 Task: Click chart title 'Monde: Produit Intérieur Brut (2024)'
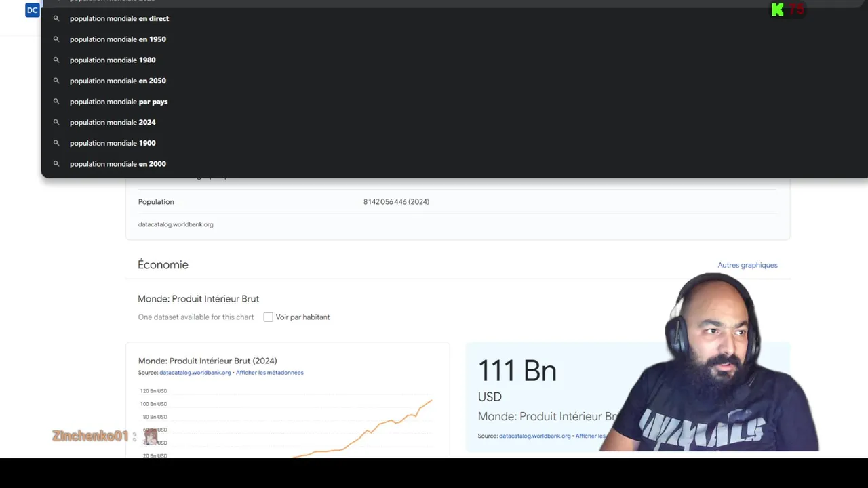pos(208,361)
